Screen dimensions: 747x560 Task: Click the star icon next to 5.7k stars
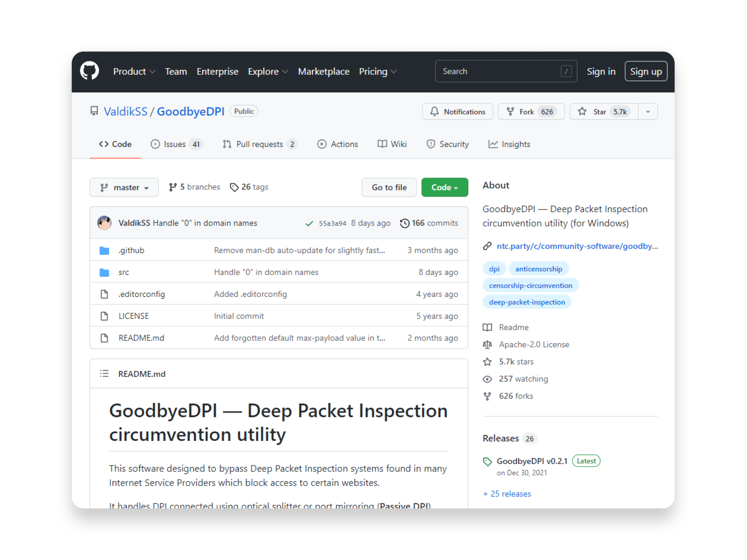coord(487,362)
